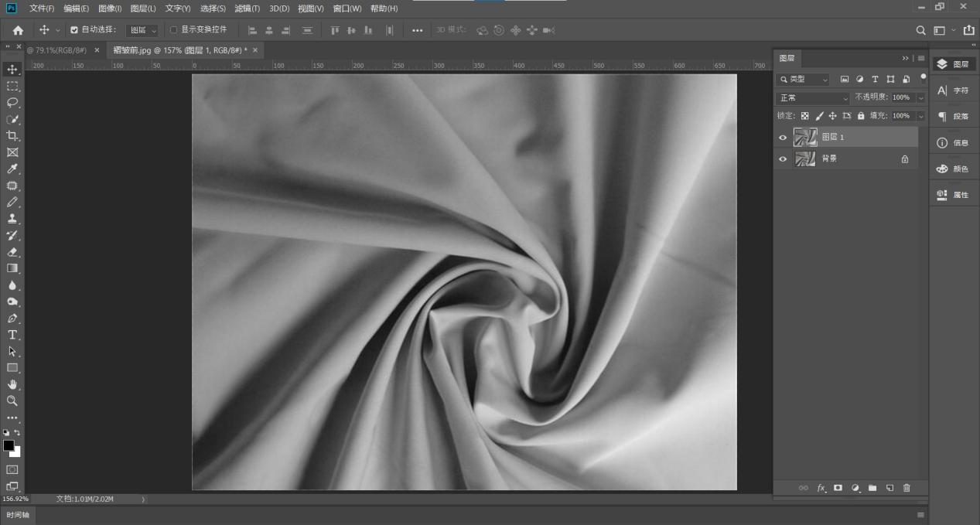Open the Edit Toolbar three-dots menu
This screenshot has height=525, width=980.
(12, 418)
